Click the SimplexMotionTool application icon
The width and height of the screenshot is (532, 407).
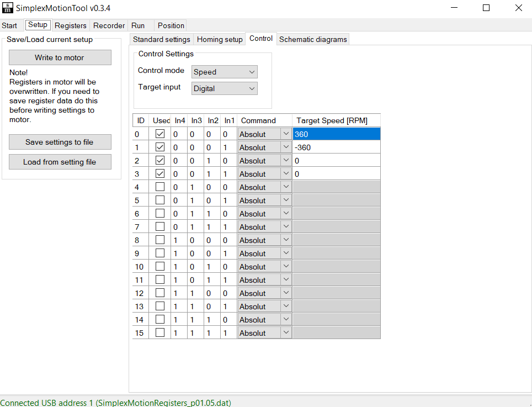[7, 8]
